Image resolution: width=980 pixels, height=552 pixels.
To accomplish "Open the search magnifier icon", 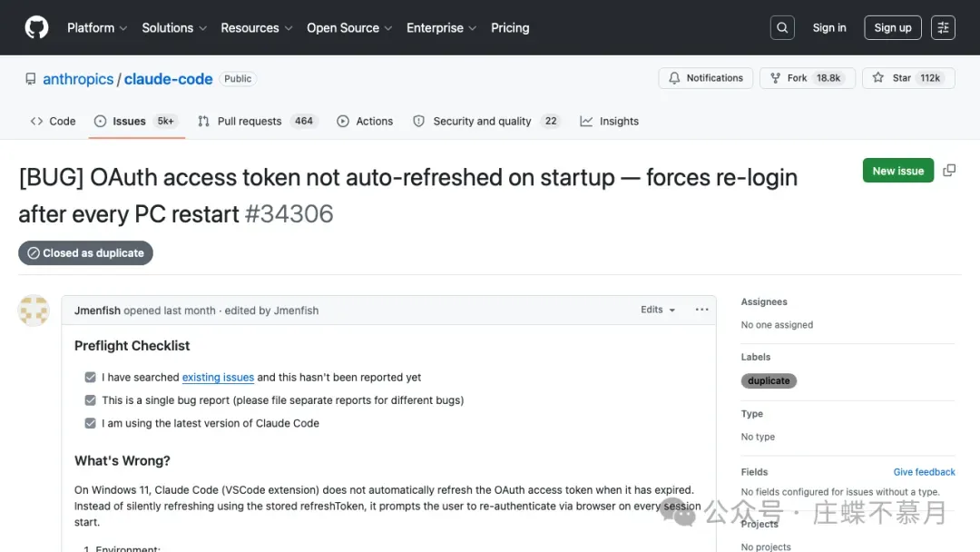I will pyautogui.click(x=782, y=28).
